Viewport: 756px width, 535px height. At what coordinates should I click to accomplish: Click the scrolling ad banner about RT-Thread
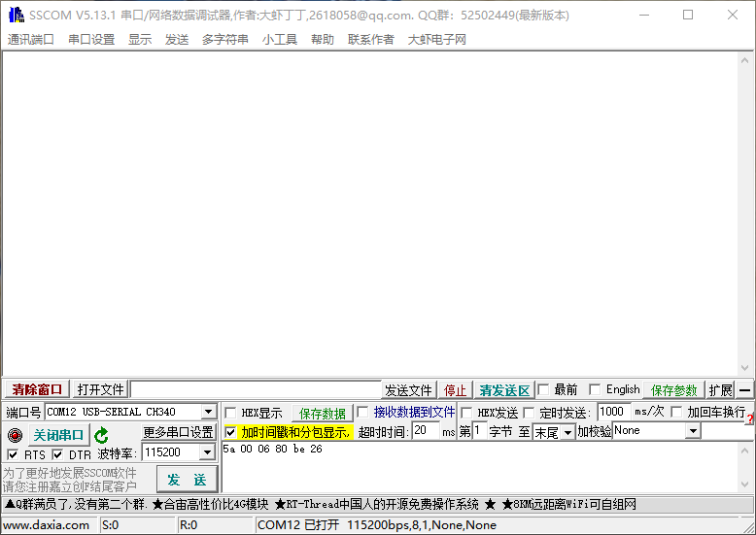(x=377, y=505)
